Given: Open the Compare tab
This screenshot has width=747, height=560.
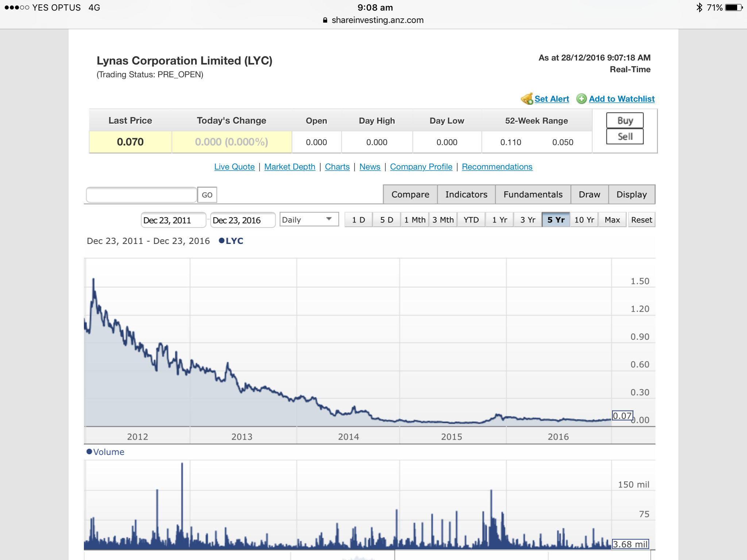Looking at the screenshot, I should 410,194.
